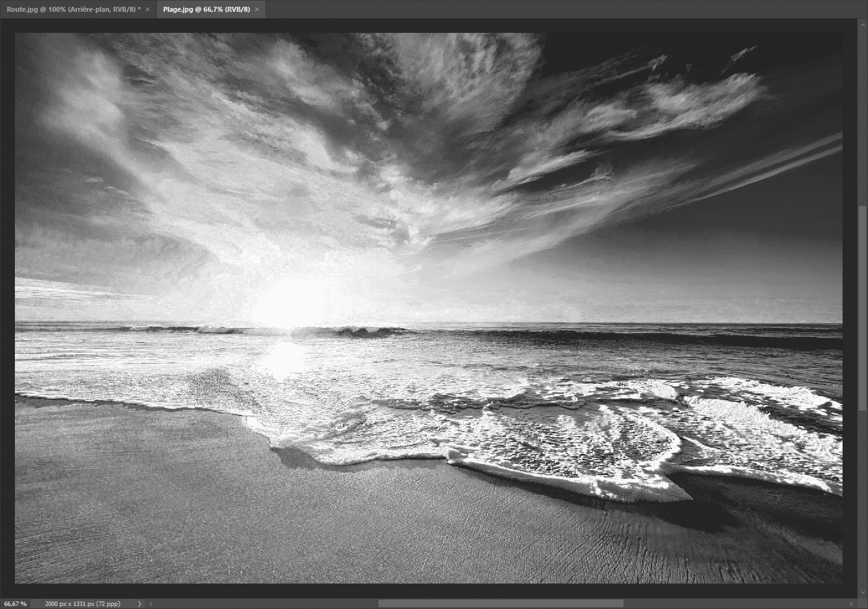Click the beach photo canvas
The image size is (868, 609).
pyautogui.click(x=429, y=308)
